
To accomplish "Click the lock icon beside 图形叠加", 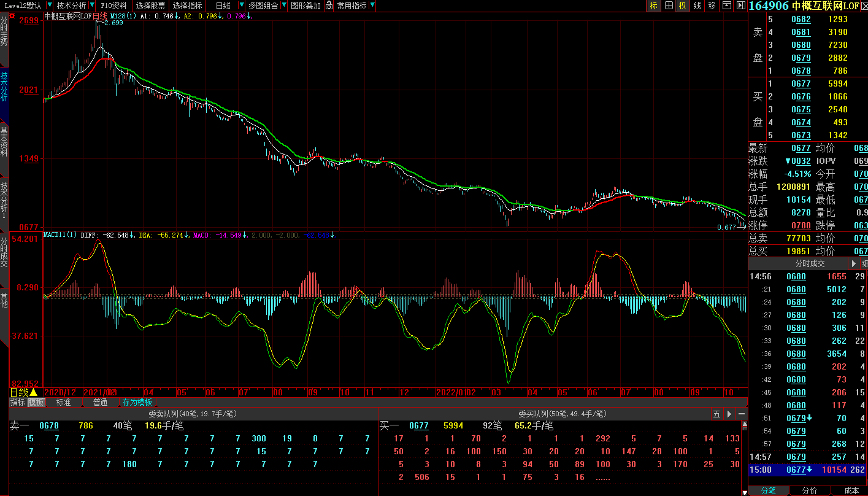I will click(329, 6).
